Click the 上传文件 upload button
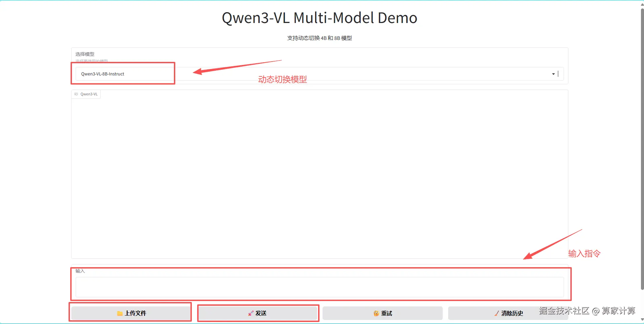Image resolution: width=644 pixels, height=324 pixels. pyautogui.click(x=131, y=313)
